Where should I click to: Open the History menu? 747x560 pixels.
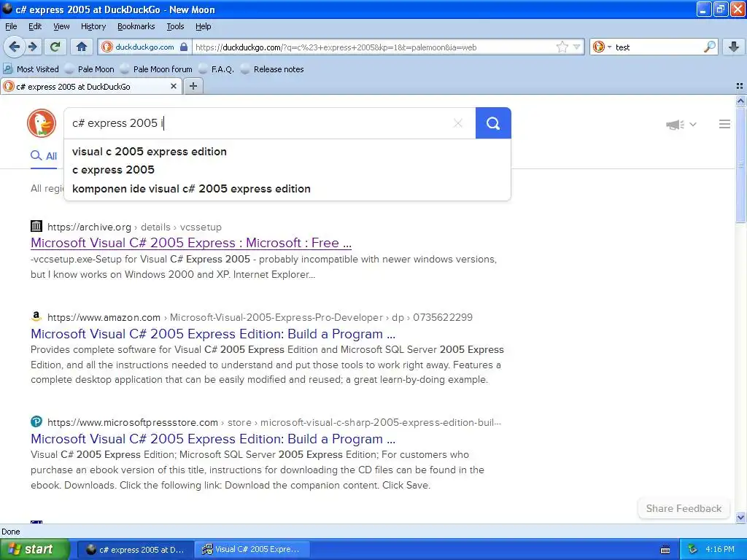tap(93, 26)
